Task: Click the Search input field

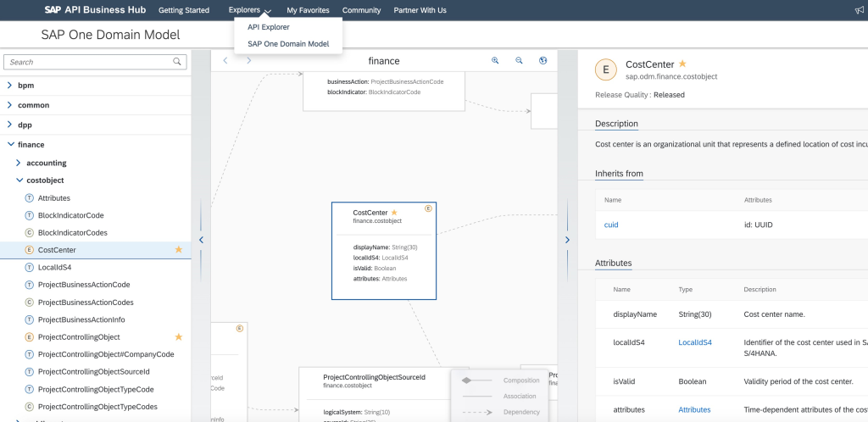Action: click(89, 62)
